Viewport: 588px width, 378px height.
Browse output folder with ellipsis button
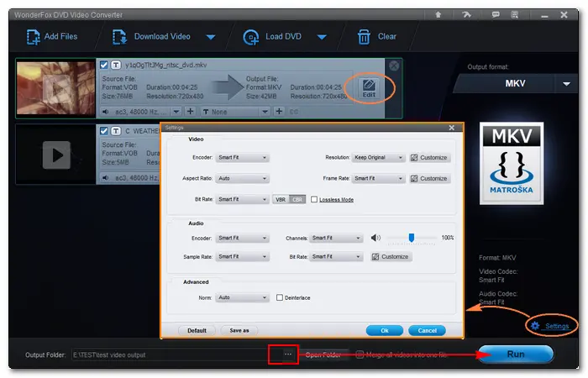pyautogui.click(x=287, y=354)
